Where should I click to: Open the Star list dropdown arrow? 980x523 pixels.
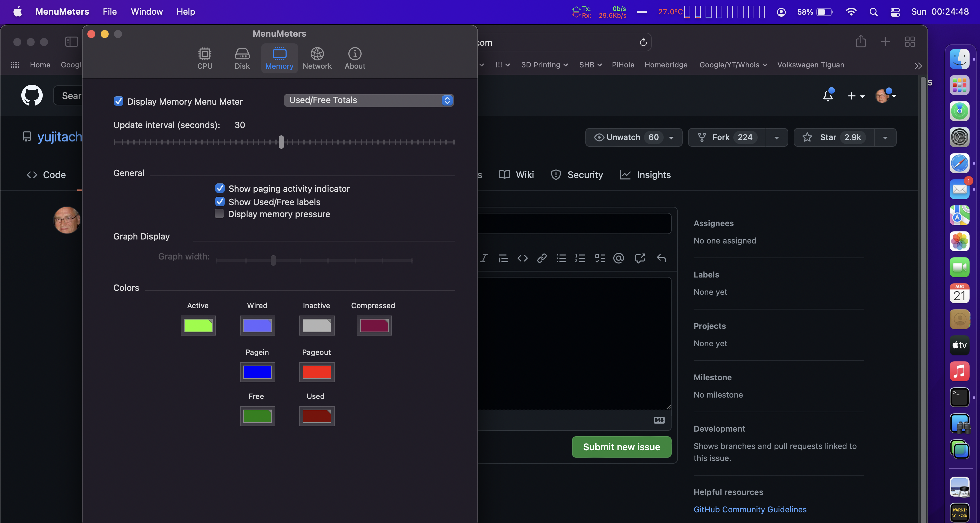pyautogui.click(x=885, y=137)
